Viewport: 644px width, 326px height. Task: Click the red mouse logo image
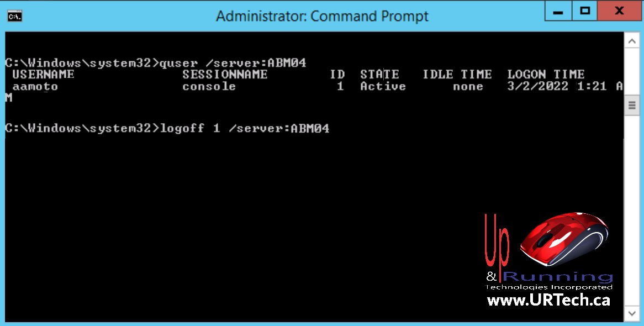coord(564,239)
